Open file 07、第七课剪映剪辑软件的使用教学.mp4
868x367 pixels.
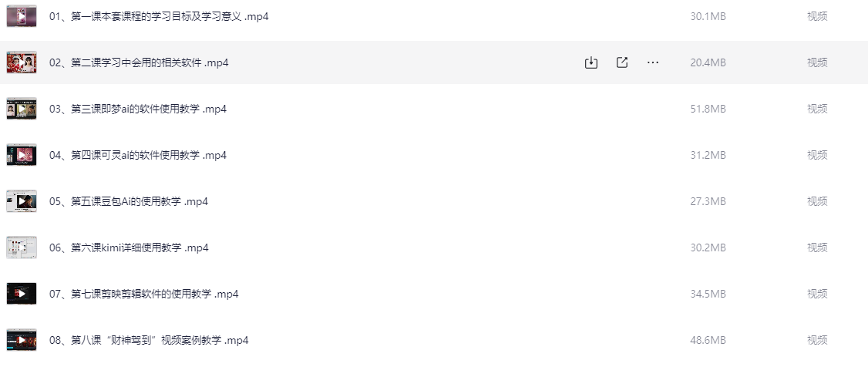[x=144, y=294]
